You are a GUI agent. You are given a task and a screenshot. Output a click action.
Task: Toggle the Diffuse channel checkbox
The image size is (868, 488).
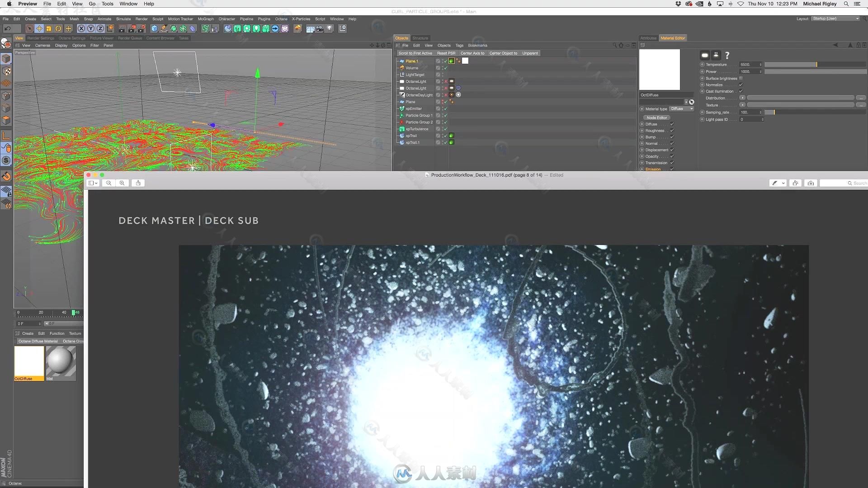[x=672, y=124]
